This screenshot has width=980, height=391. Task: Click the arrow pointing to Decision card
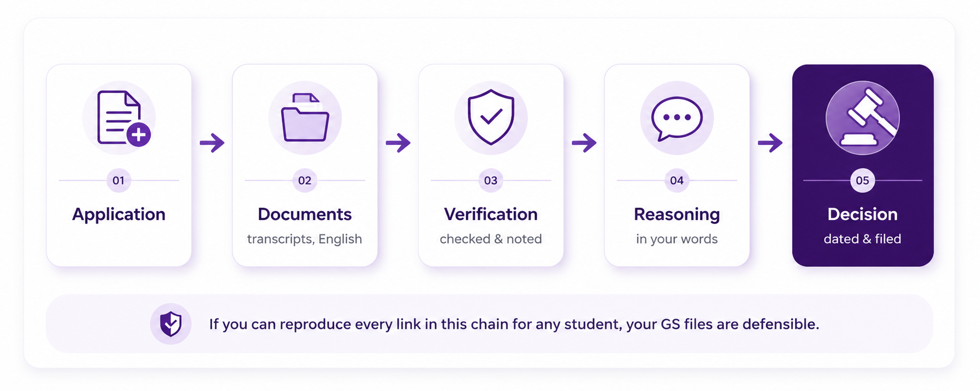(x=770, y=143)
